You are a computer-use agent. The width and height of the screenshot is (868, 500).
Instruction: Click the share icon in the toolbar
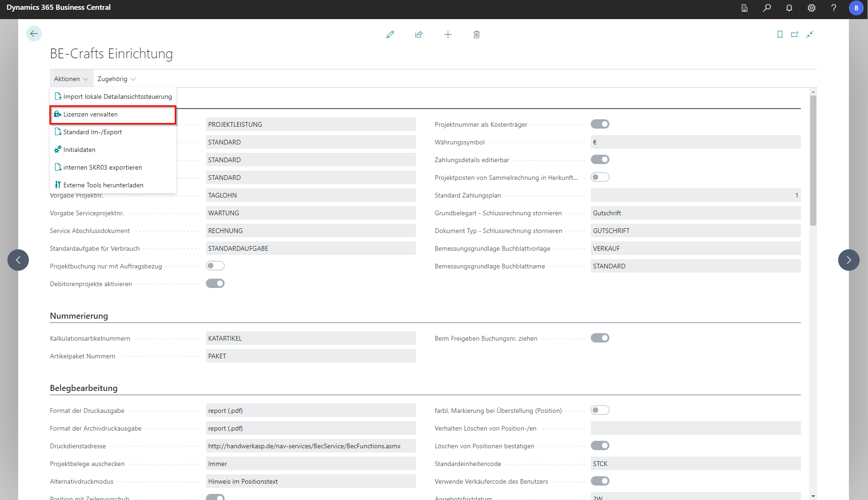point(419,34)
